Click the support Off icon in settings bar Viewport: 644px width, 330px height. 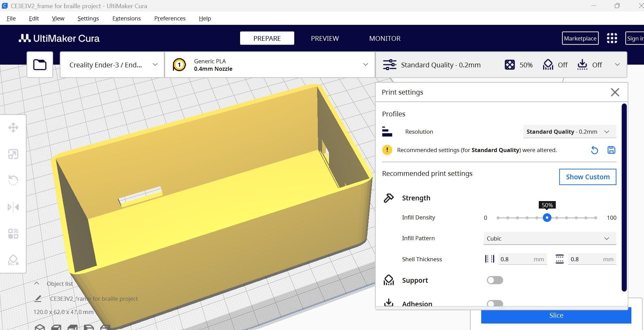coord(548,65)
